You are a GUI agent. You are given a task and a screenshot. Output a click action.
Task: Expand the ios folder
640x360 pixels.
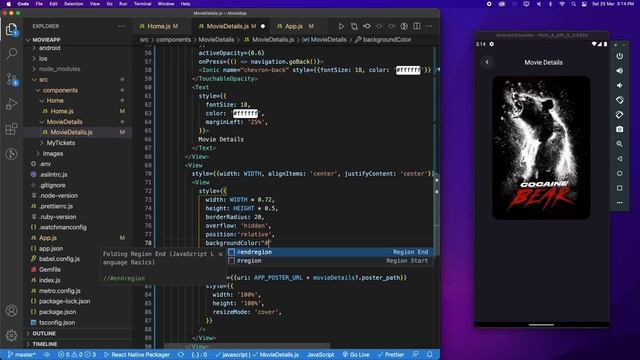(x=43, y=59)
